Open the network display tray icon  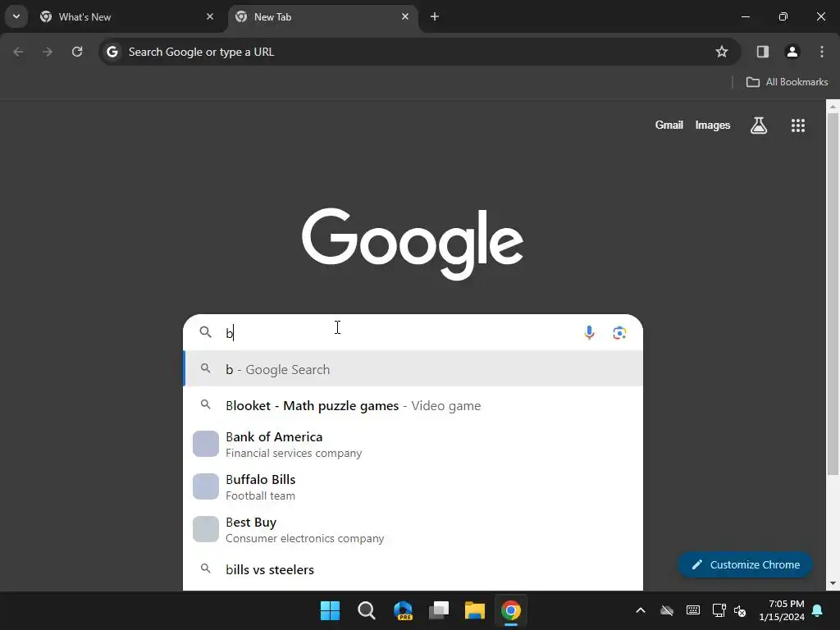tap(719, 610)
